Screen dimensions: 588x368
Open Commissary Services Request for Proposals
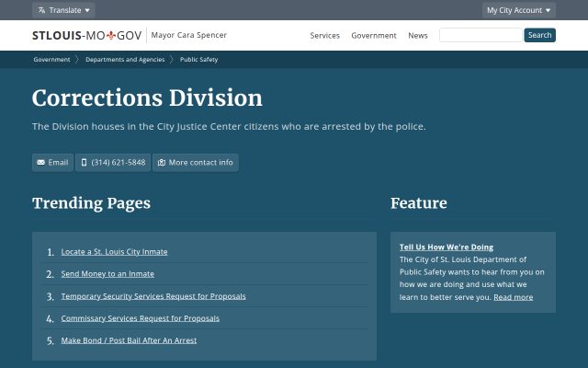(x=141, y=318)
